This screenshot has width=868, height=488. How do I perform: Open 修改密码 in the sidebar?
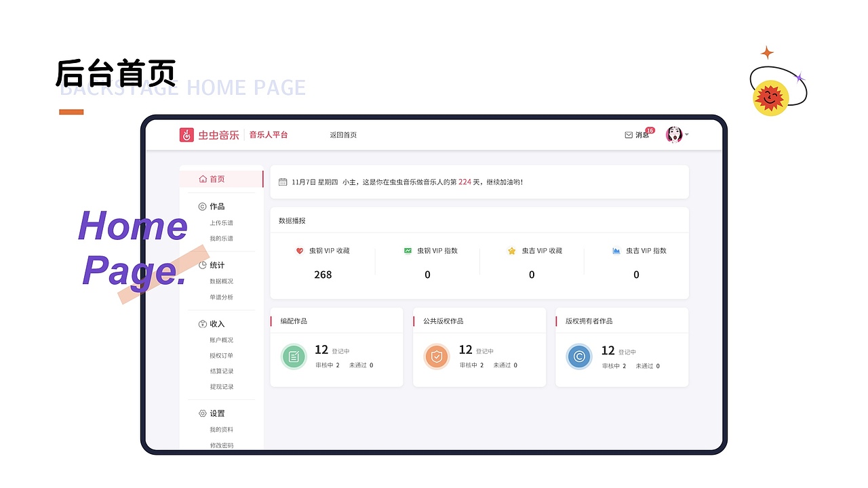[221, 445]
